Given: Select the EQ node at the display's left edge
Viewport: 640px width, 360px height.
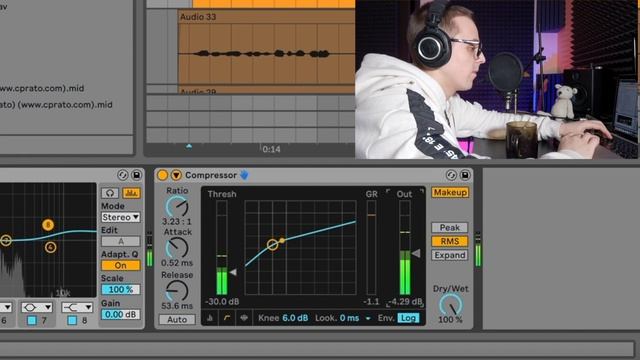Looking at the screenshot, I should tap(5, 240).
